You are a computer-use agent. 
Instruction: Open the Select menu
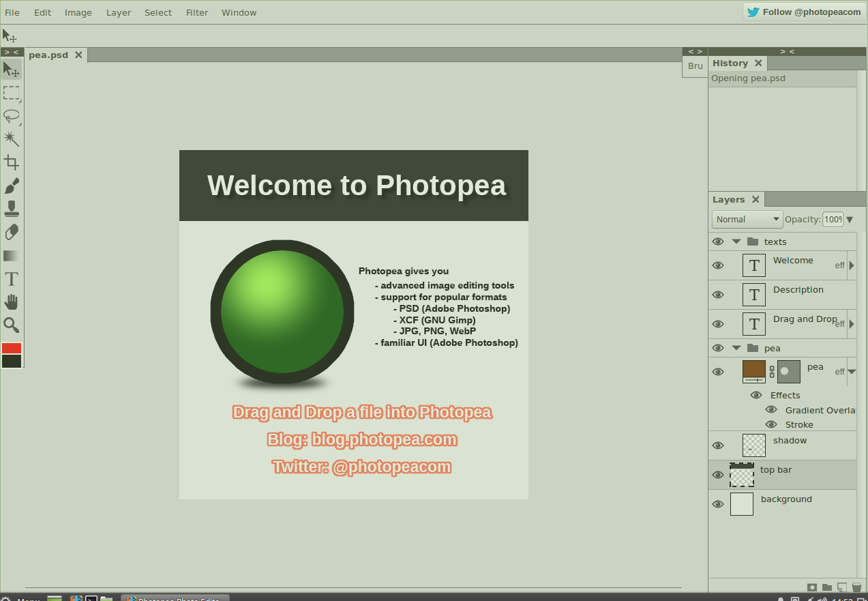[x=158, y=12]
